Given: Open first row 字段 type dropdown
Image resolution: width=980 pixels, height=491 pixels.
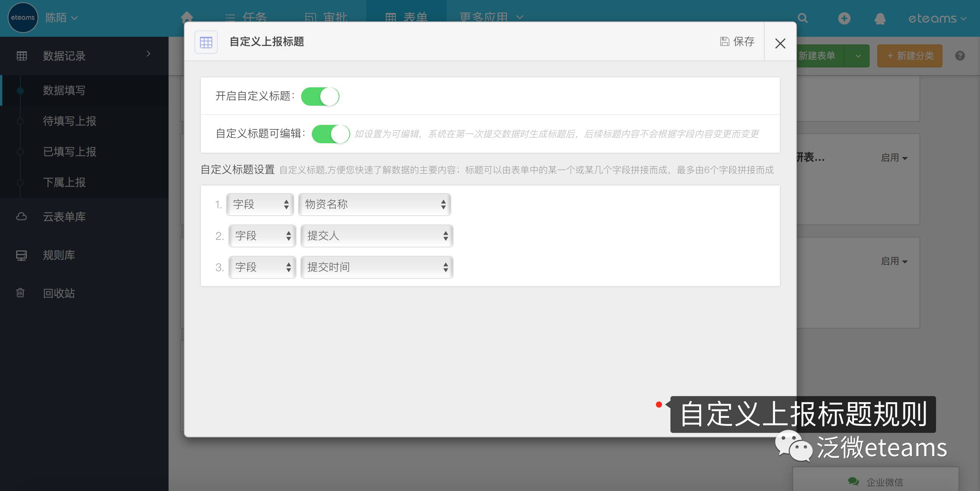Looking at the screenshot, I should pyautogui.click(x=260, y=204).
